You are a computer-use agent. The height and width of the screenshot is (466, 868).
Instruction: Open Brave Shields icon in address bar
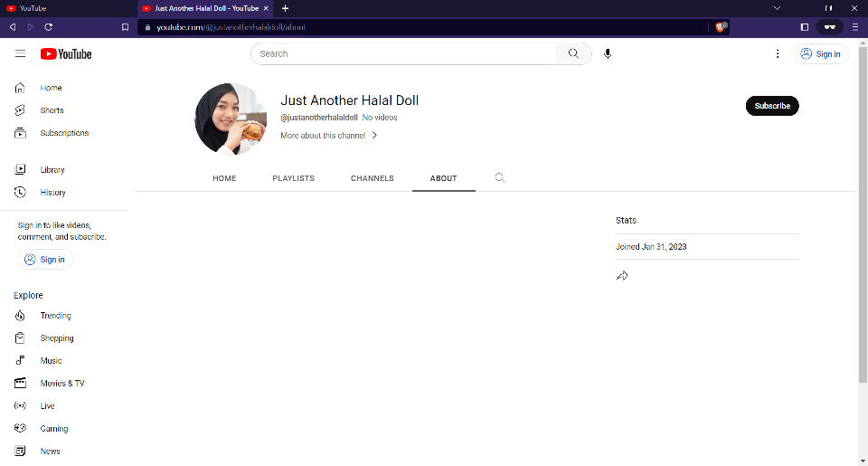coord(721,27)
